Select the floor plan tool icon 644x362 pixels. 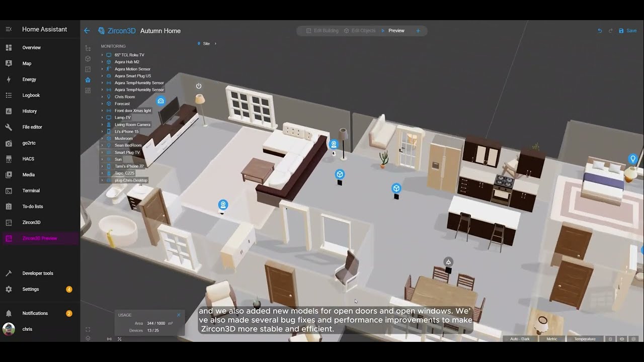[x=88, y=69]
